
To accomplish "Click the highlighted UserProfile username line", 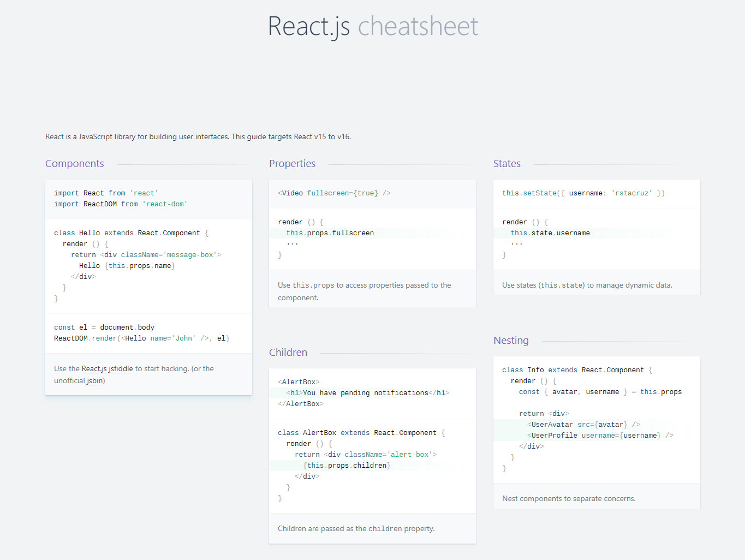I will tap(600, 436).
